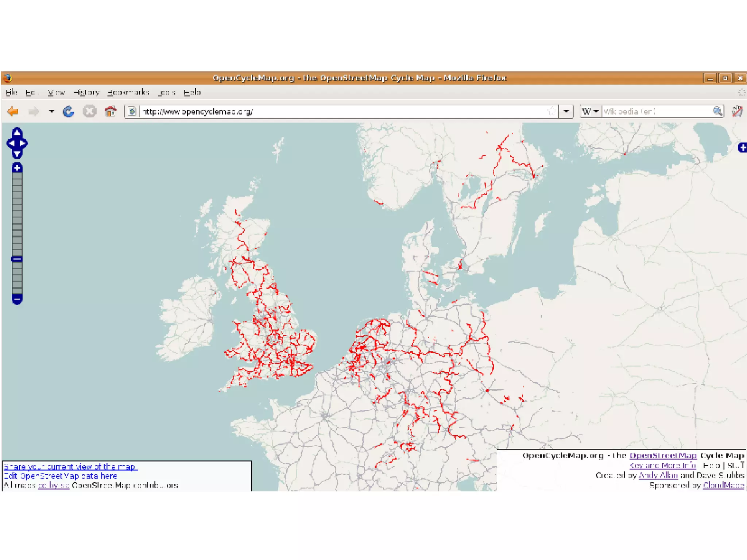747x560 pixels.
Task: Open the History menu
Action: pos(86,92)
